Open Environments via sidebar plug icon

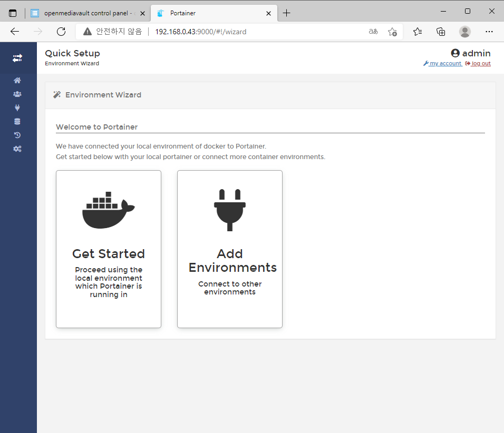pyautogui.click(x=17, y=107)
